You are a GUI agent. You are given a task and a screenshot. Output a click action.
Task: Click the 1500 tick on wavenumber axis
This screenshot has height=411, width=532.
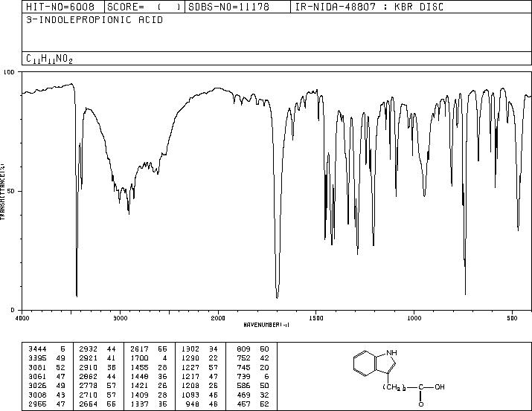click(x=316, y=318)
